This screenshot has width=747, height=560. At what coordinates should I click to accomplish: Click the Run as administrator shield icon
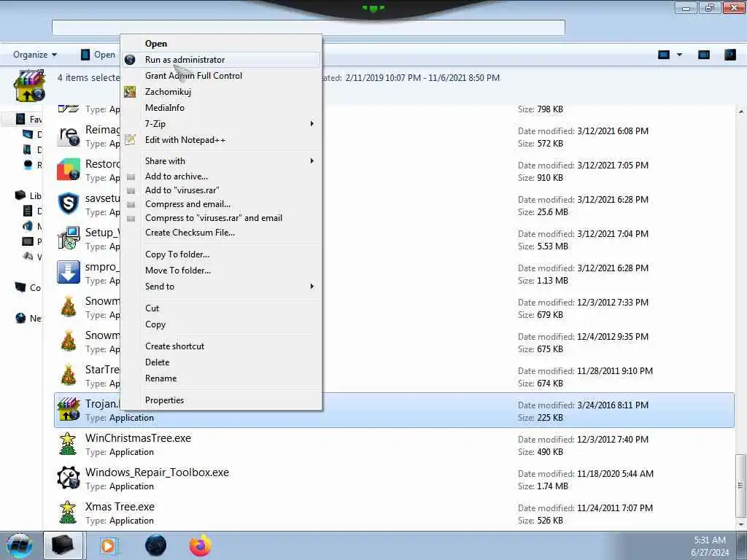pyautogui.click(x=130, y=60)
